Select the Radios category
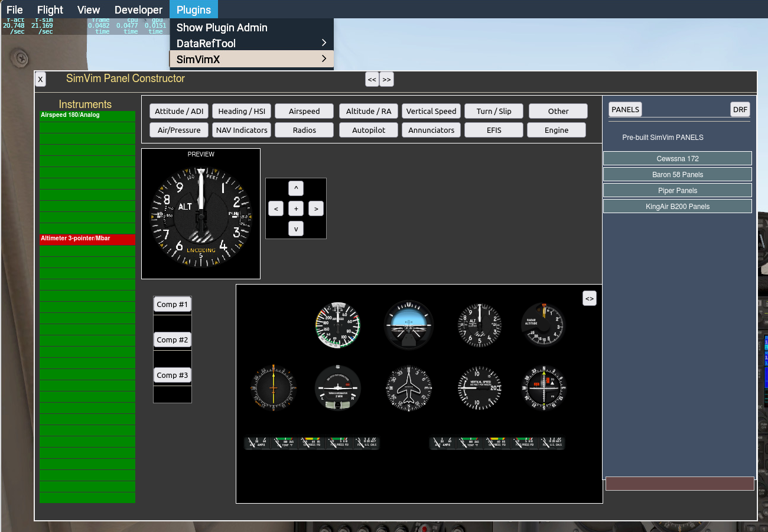The height and width of the screenshot is (532, 768). pos(304,130)
